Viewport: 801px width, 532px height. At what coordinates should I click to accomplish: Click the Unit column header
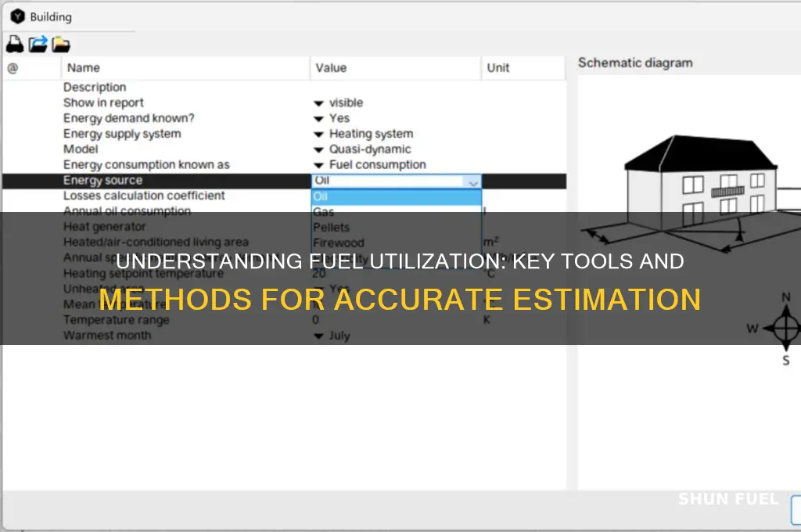(x=523, y=68)
